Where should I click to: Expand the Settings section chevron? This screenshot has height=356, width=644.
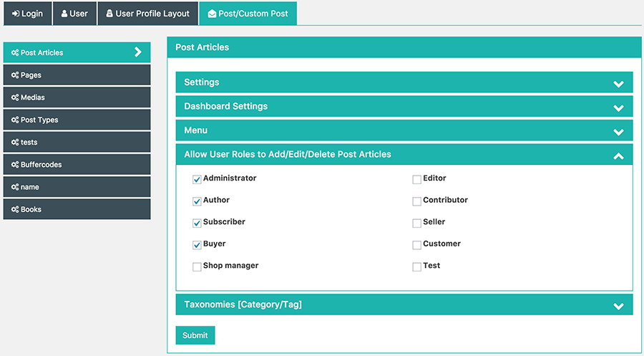click(618, 84)
